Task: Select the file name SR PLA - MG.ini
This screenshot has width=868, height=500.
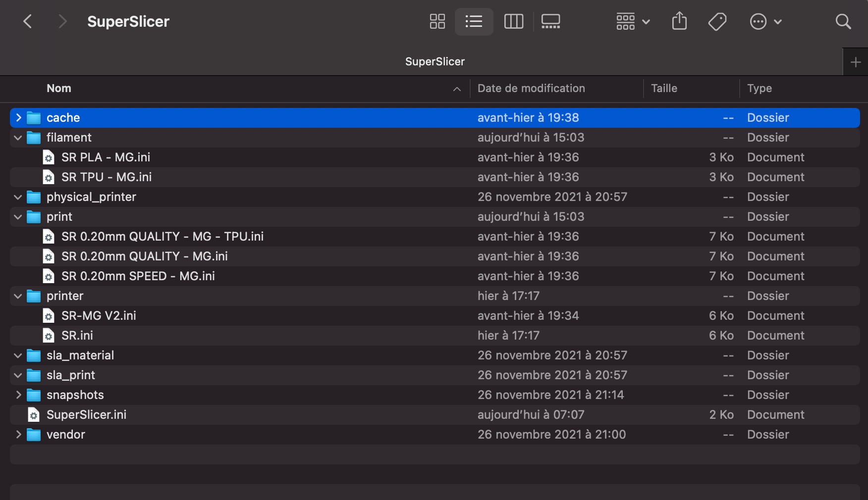Action: (x=106, y=157)
